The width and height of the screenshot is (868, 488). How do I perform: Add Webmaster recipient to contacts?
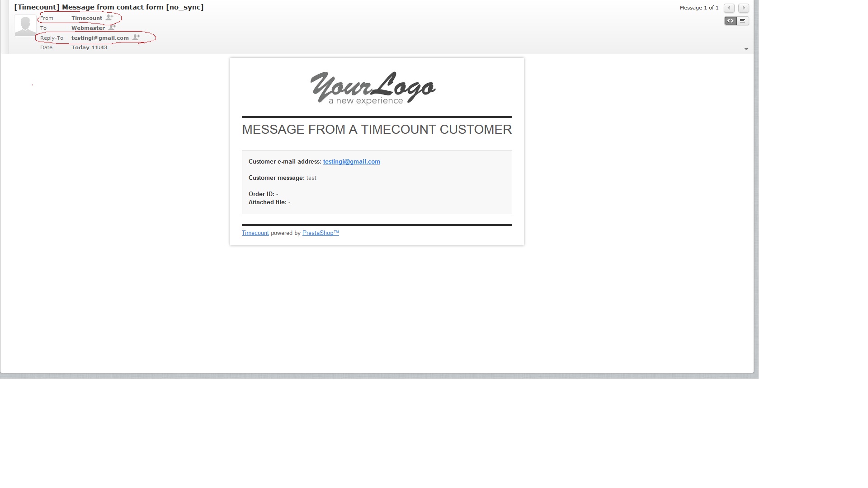point(112,28)
